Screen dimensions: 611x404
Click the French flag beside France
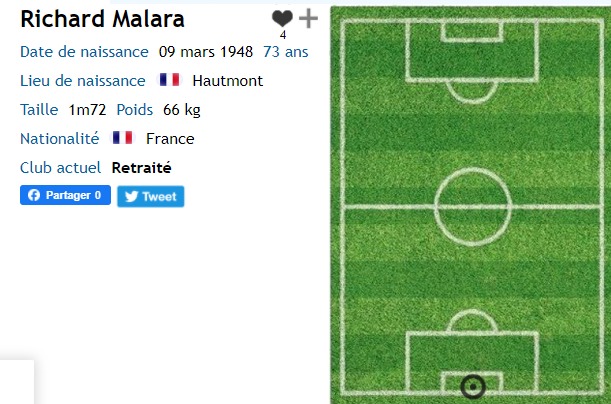pyautogui.click(x=123, y=138)
